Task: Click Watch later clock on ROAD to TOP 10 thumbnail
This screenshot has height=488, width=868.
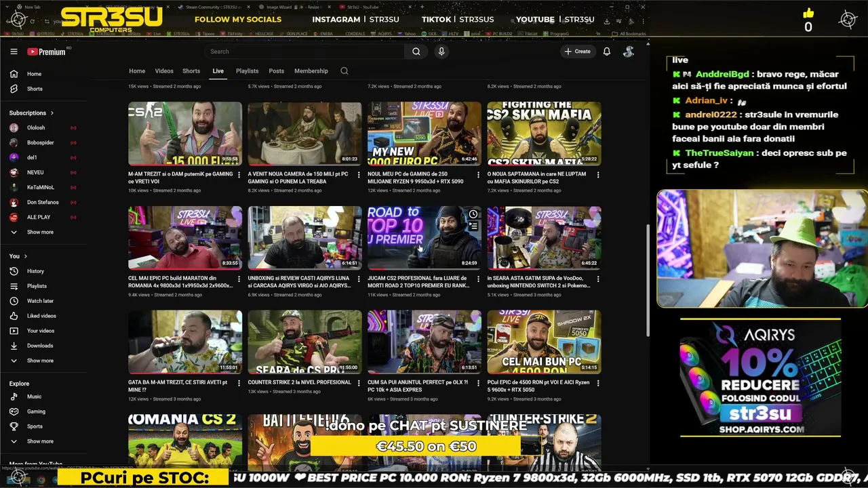Action: coord(473,215)
